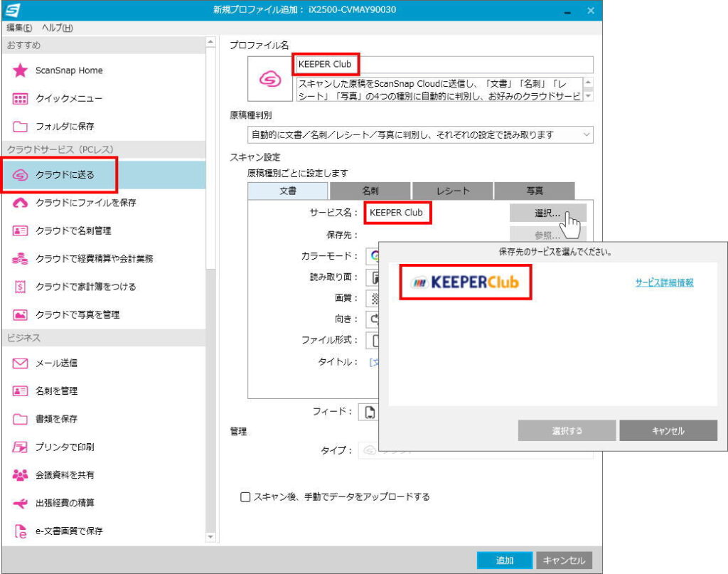Choose the クラウドにファイルを保存 icon
728x574 pixels.
coord(21,203)
